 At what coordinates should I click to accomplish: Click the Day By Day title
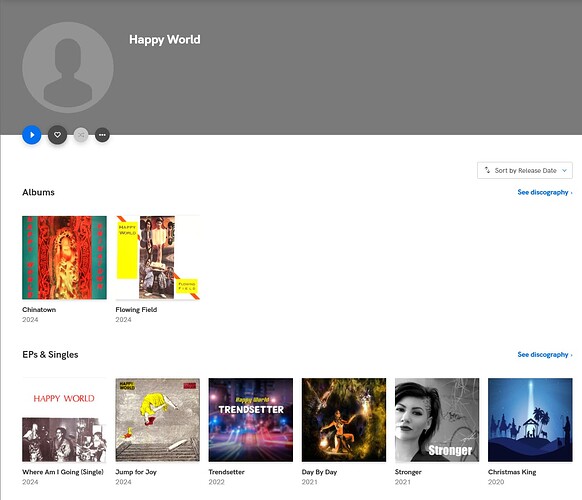(319, 472)
